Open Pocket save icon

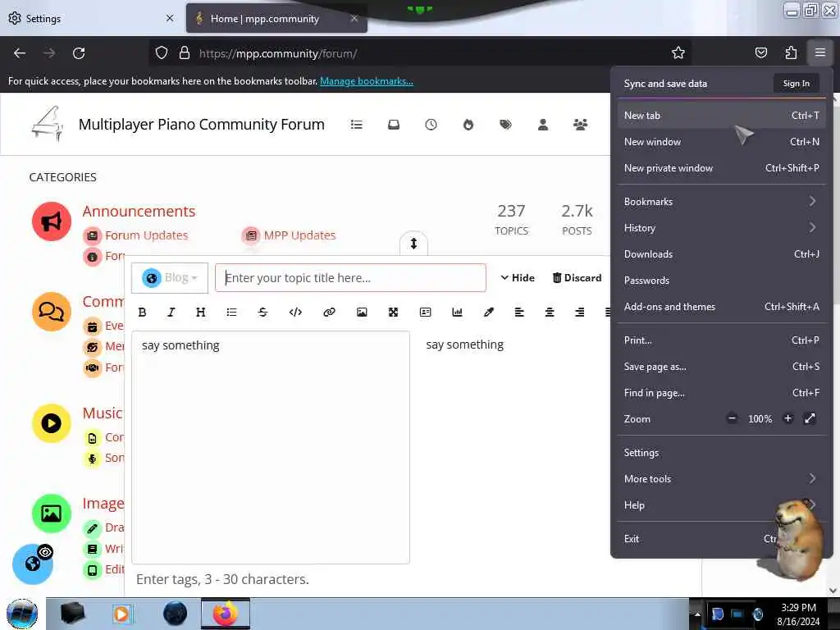[x=760, y=52]
